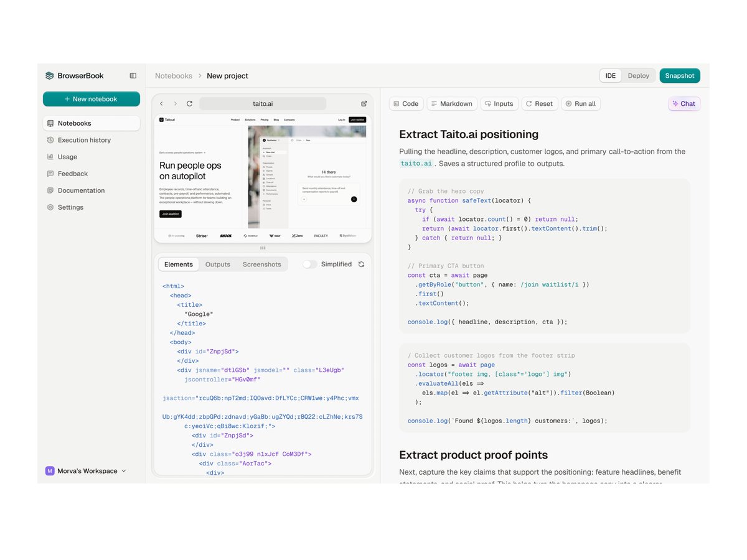Click the Join waitlist button in preview
Screen dimensions: 747x560
click(x=171, y=214)
